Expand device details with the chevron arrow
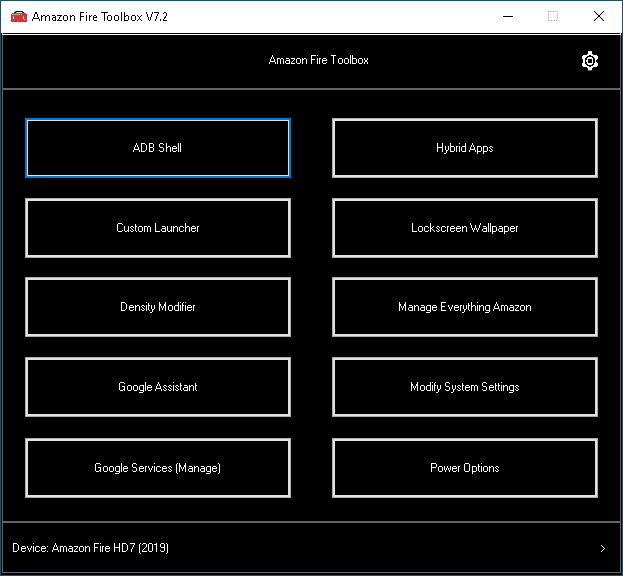This screenshot has width=623, height=576. pos(603,548)
